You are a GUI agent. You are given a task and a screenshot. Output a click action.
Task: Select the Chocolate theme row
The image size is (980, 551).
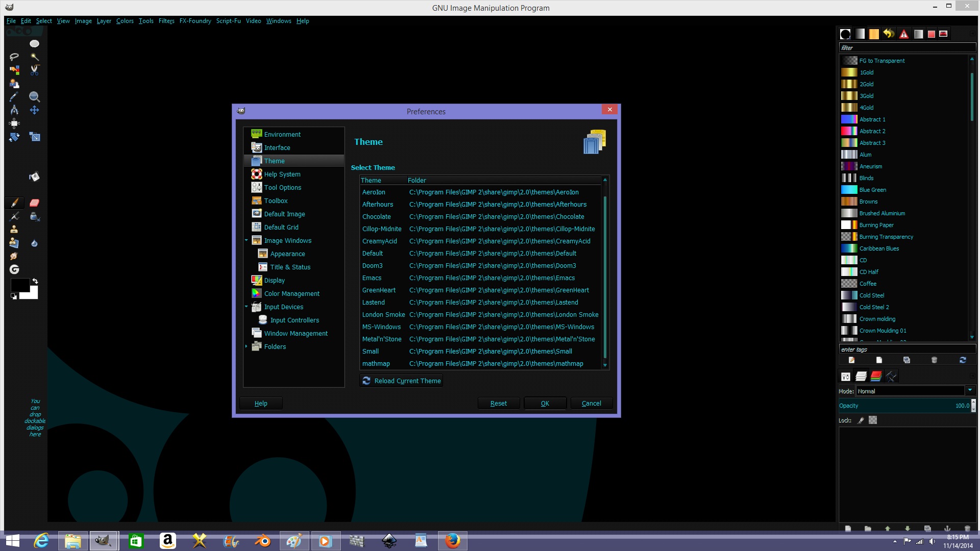coord(480,216)
